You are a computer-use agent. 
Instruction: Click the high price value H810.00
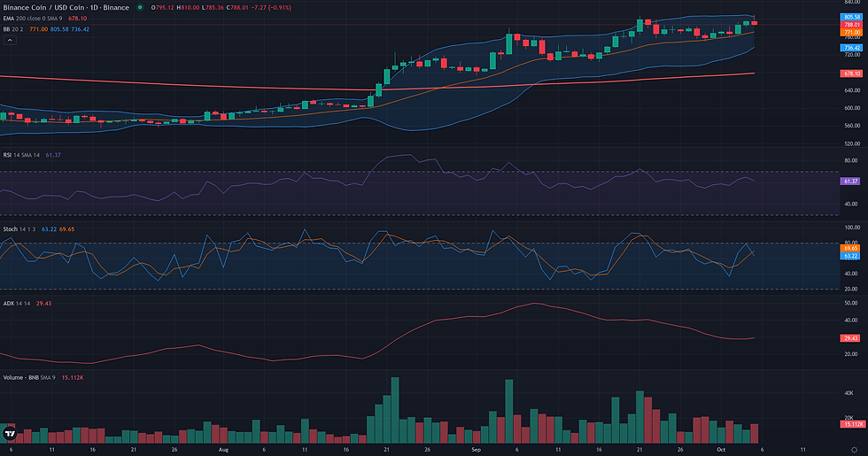[x=188, y=8]
